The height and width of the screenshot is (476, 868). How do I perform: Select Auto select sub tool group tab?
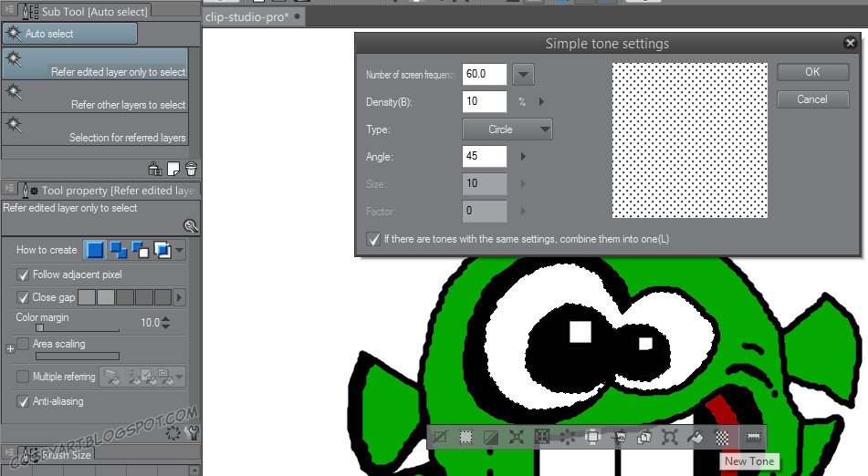point(69,34)
